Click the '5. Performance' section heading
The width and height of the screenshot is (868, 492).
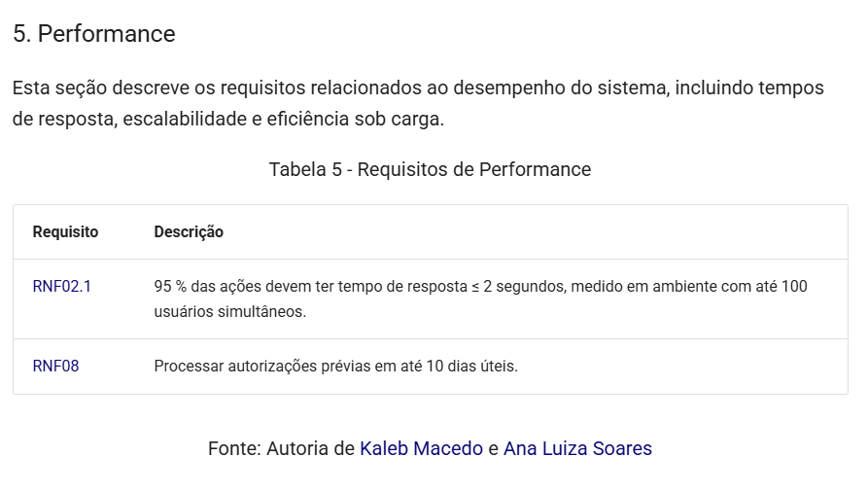(x=94, y=34)
